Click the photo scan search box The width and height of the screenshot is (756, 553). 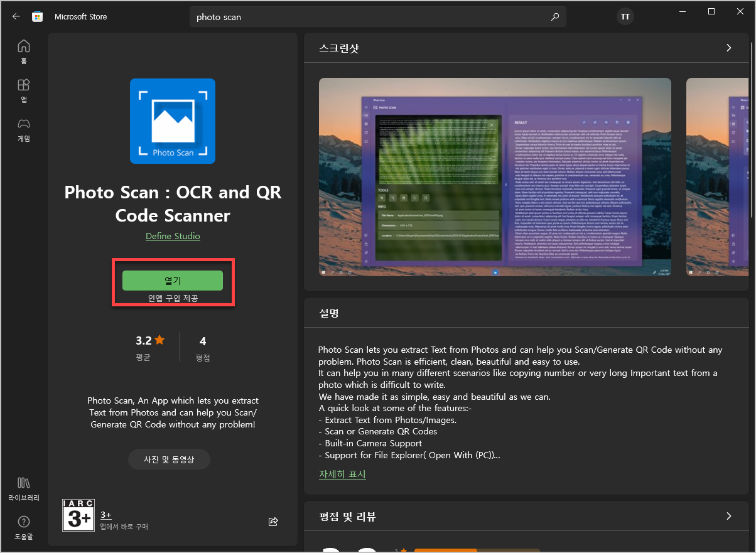coord(378,17)
